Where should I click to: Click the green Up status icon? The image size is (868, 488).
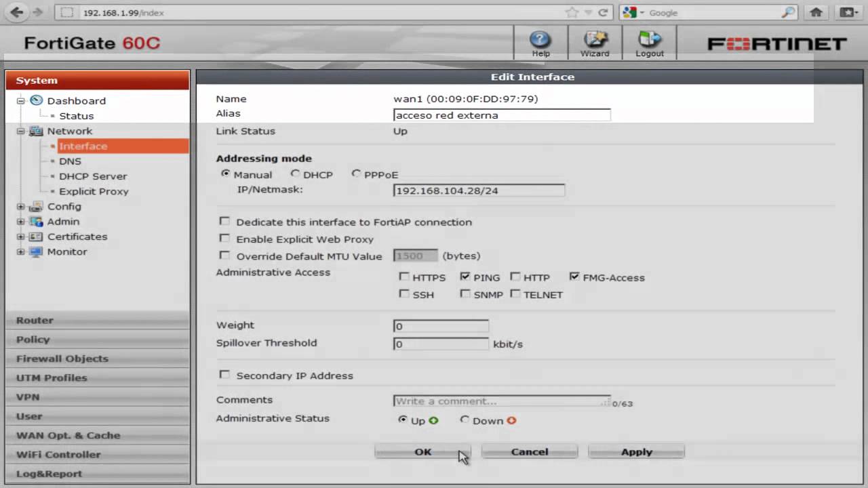coord(434,420)
